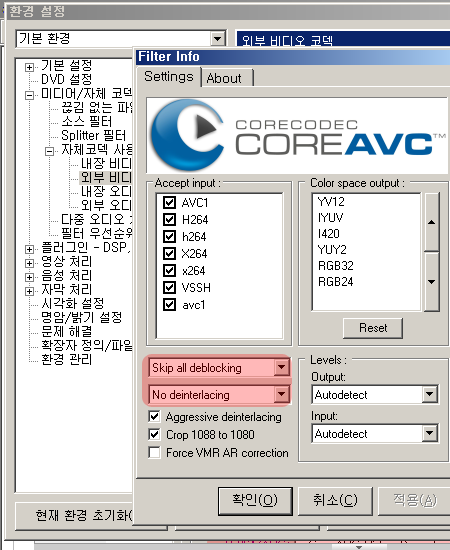Viewport: 450px width, 550px height.
Task: Select 확장자 정의/파일 tree item
Action: coord(87,346)
